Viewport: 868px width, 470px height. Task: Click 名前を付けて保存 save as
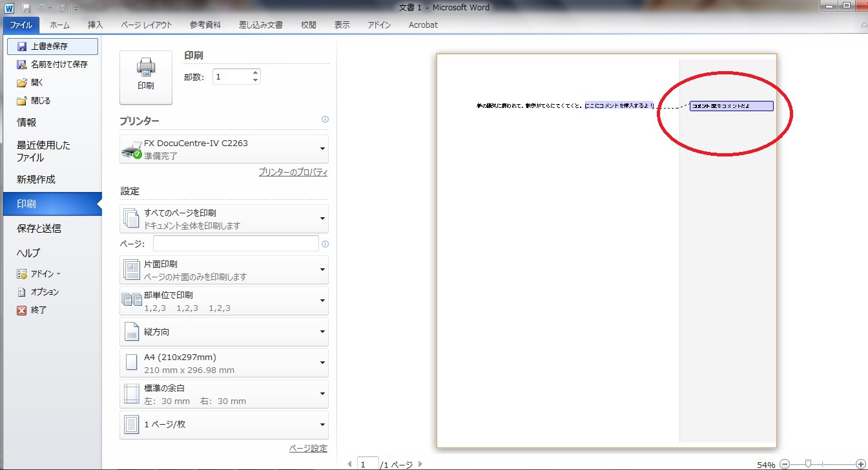(52, 65)
